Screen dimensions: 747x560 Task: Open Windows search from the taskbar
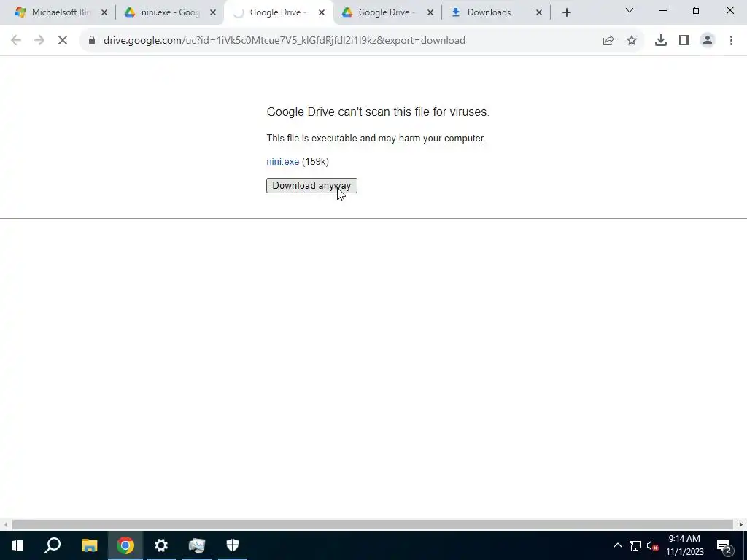[53, 545]
